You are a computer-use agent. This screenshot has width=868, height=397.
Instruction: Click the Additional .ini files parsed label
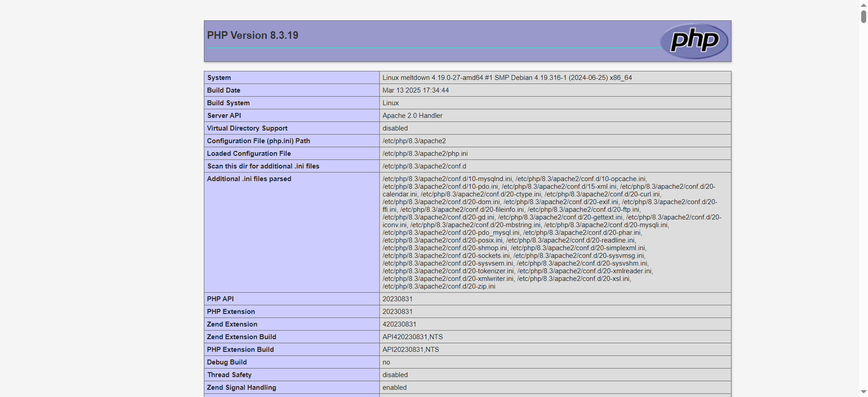[x=249, y=179]
